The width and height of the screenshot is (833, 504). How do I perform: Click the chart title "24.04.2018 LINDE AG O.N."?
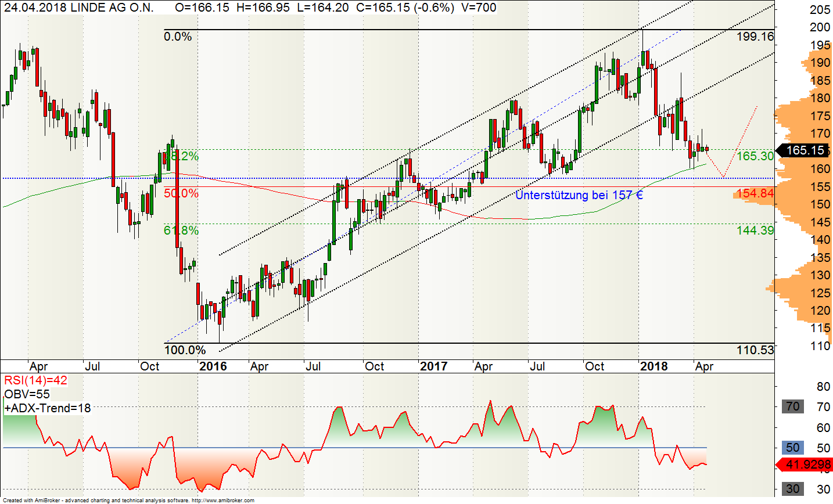click(79, 8)
